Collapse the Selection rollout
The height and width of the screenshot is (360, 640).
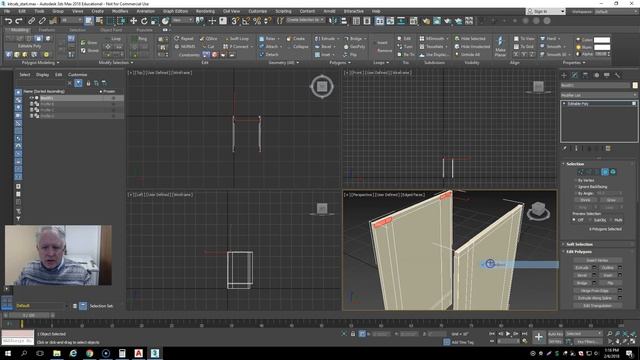(575, 164)
